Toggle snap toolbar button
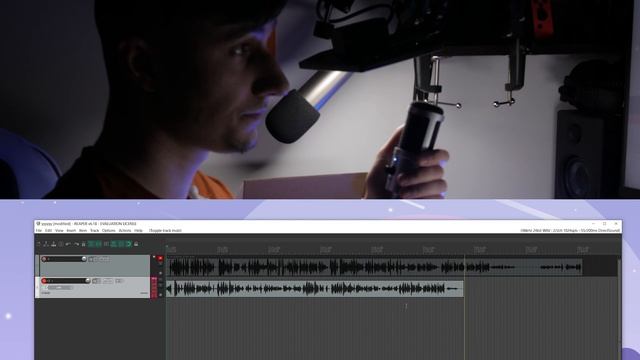 [x=129, y=244]
